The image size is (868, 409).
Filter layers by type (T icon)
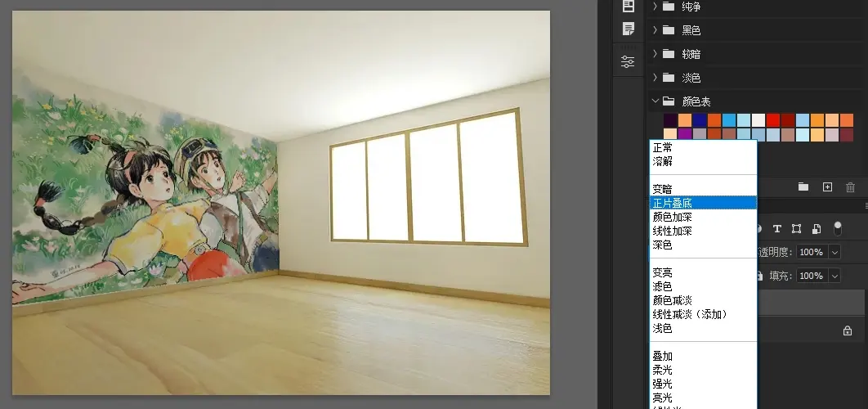(777, 227)
